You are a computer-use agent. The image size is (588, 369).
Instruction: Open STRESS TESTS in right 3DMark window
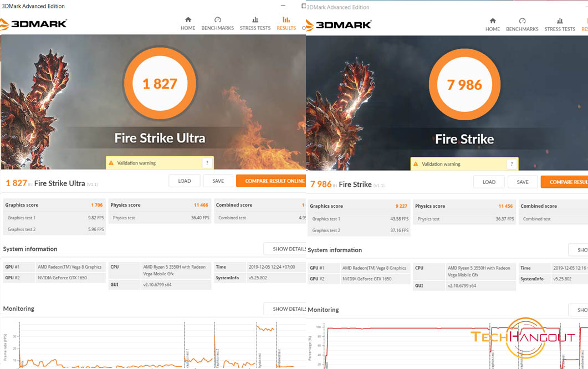[x=560, y=25]
